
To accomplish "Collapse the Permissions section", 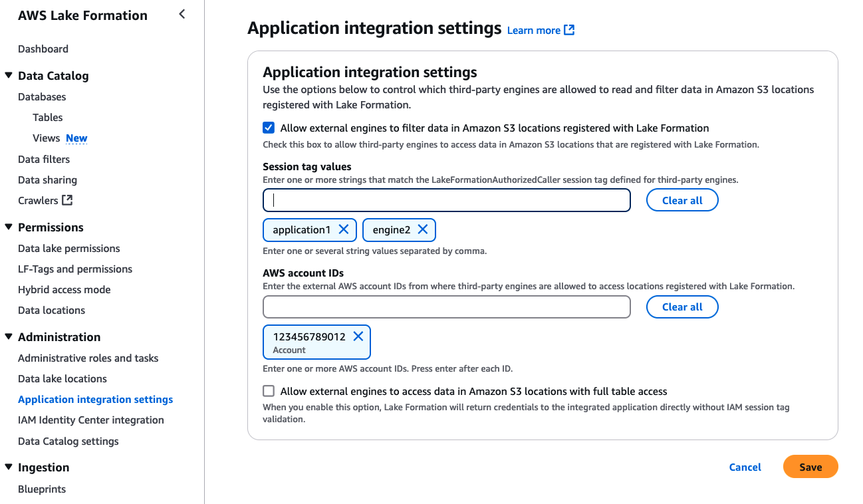I will [9, 227].
